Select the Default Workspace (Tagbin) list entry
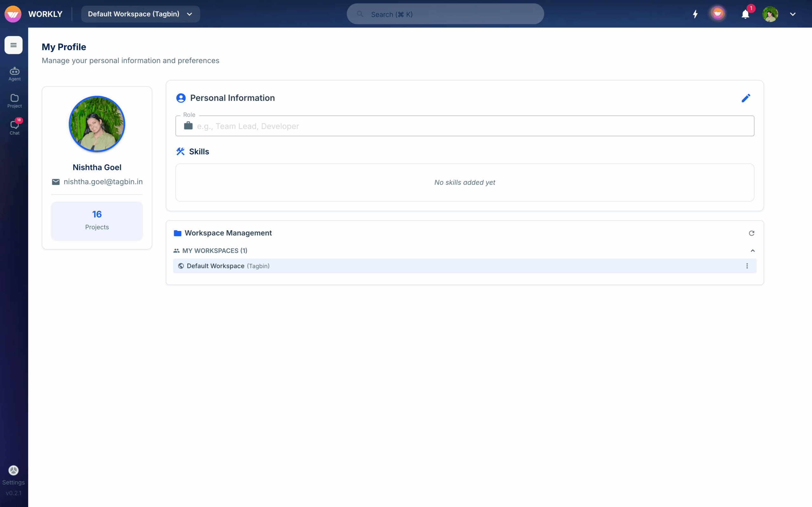812x507 pixels. pos(228,266)
